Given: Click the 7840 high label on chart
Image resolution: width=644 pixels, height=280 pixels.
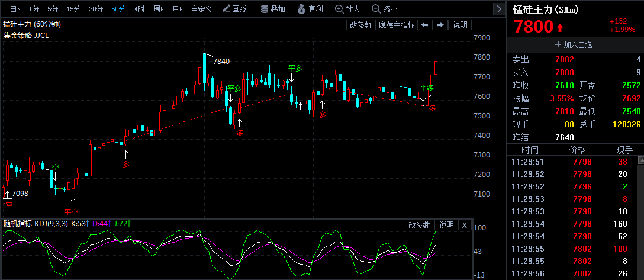Looking at the screenshot, I should point(221,62).
